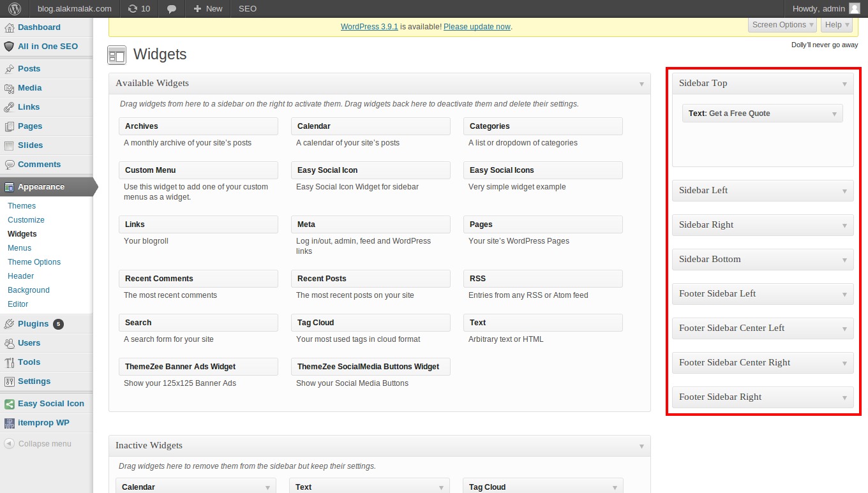This screenshot has height=493, width=868.
Task: Click the Easy Social Icon plugin icon in sidebar
Action: click(x=9, y=403)
